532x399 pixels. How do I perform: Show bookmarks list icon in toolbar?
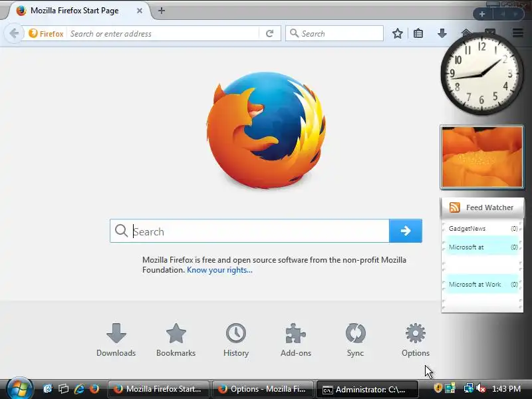coord(418,34)
